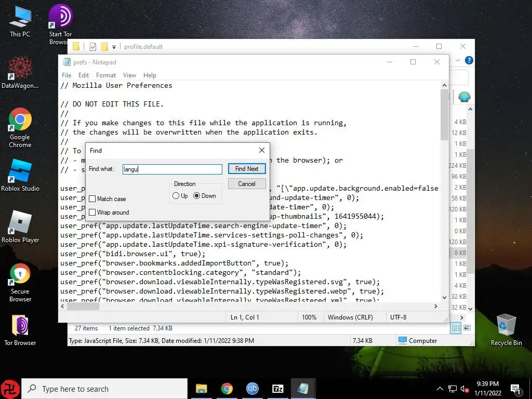The image size is (532, 399).
Task: Click Explorer file list scroll up arrow
Action: click(470, 109)
